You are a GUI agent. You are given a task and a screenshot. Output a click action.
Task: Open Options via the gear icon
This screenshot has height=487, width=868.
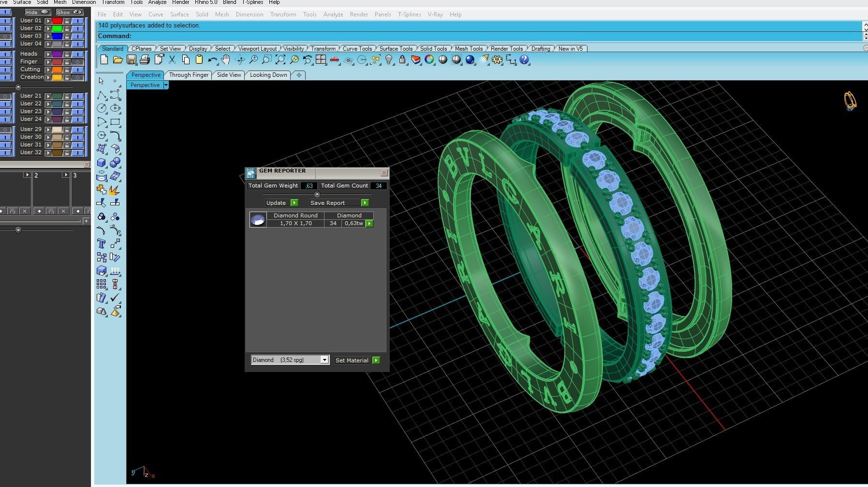point(497,60)
